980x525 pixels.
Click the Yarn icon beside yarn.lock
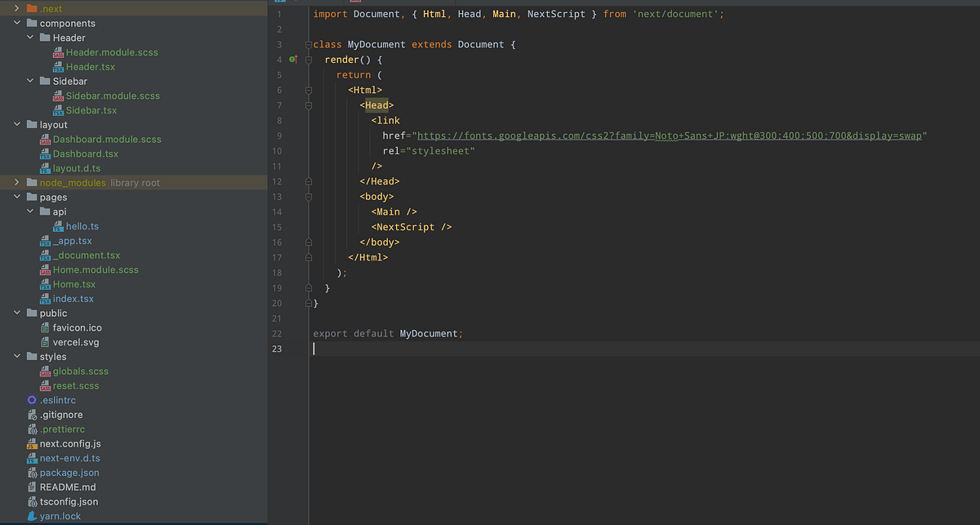point(31,515)
